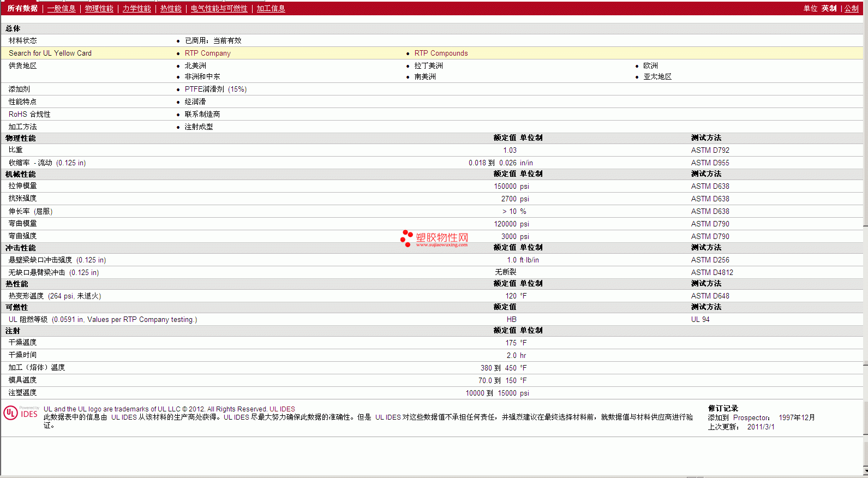Click 热变形温度 row label
Screen dimensions: 868x478
pos(55,296)
